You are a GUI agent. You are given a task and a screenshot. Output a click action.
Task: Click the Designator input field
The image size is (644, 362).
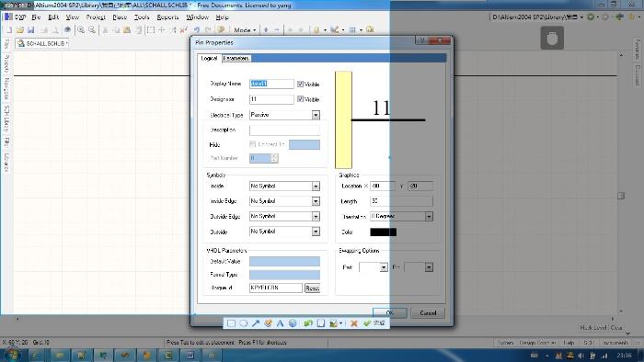(x=271, y=99)
